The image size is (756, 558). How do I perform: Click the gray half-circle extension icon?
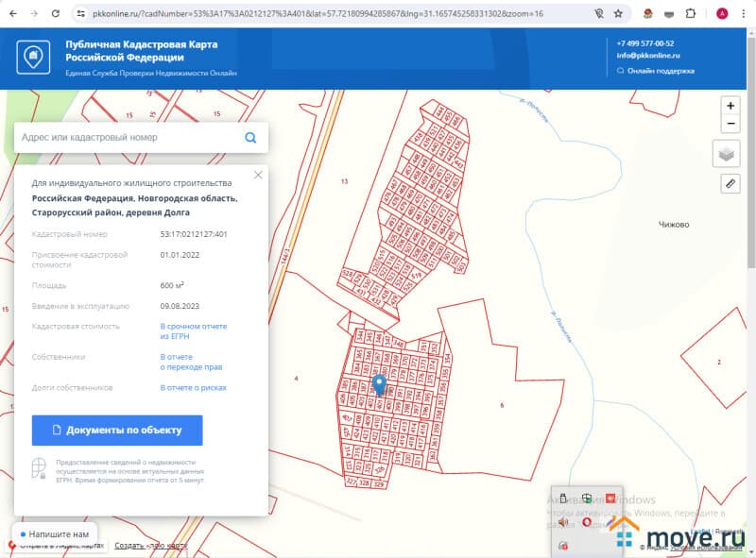coord(669,14)
